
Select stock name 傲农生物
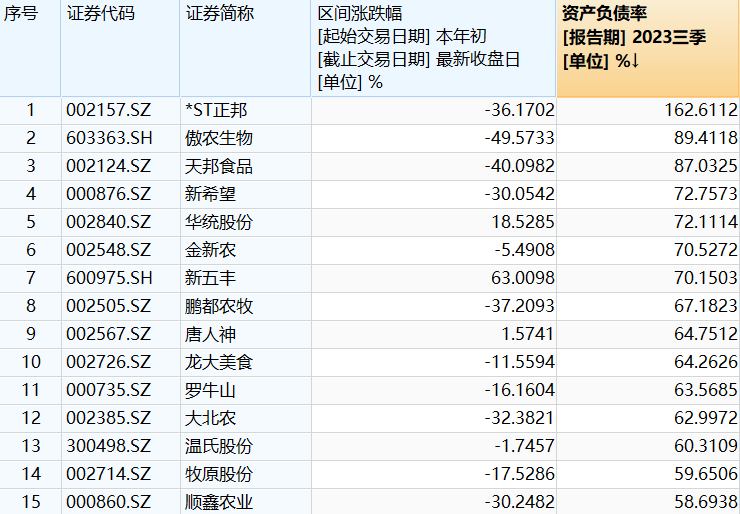(x=219, y=138)
